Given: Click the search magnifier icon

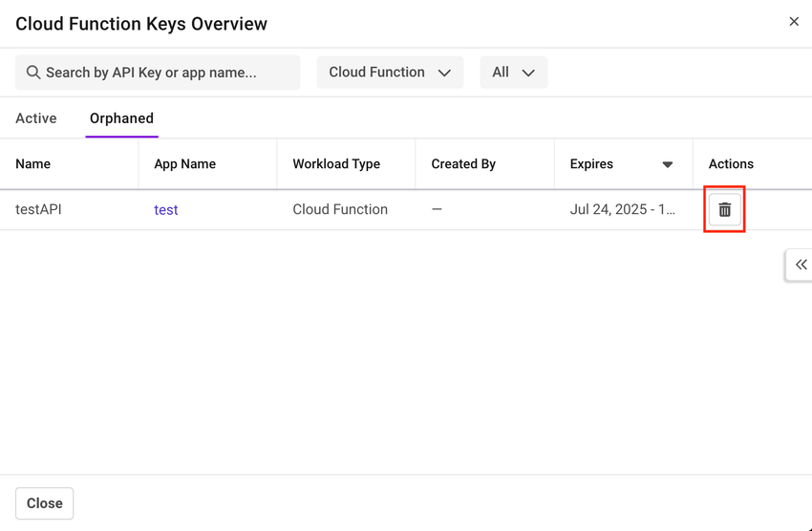Looking at the screenshot, I should coord(33,73).
